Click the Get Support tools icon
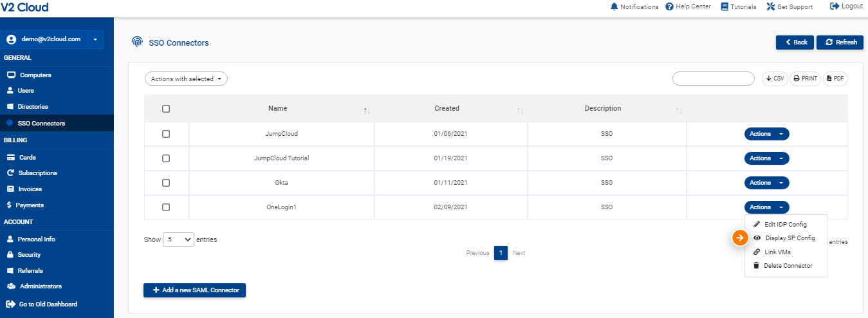The image size is (868, 318). [770, 6]
